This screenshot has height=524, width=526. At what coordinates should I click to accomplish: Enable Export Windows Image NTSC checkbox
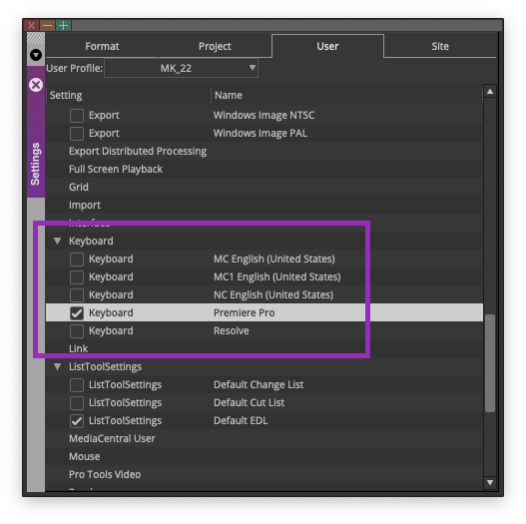[x=77, y=115]
